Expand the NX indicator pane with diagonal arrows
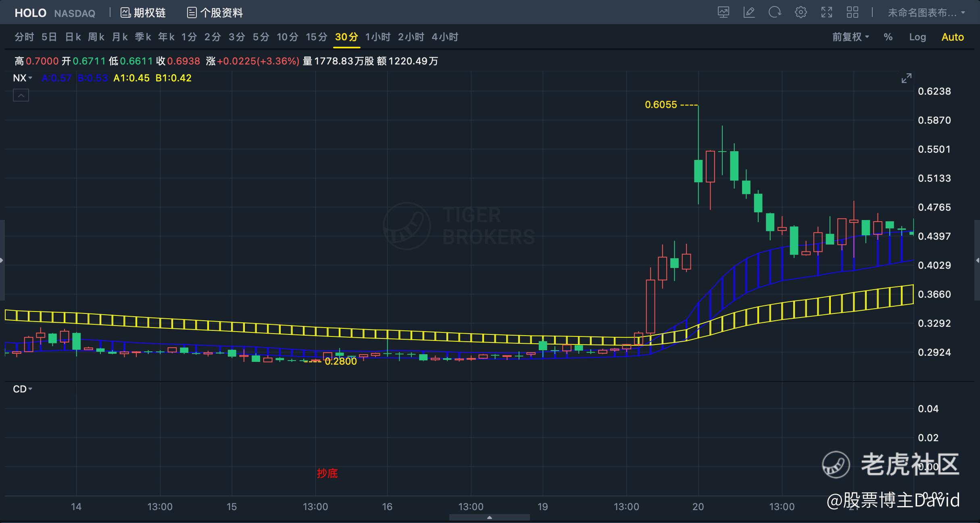The height and width of the screenshot is (523, 980). tap(906, 78)
